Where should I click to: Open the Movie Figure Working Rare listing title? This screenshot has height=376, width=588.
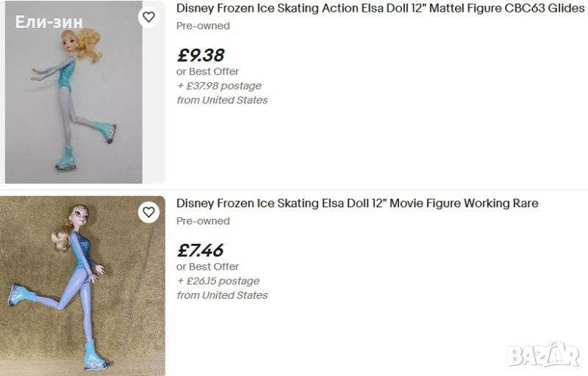[x=357, y=203]
